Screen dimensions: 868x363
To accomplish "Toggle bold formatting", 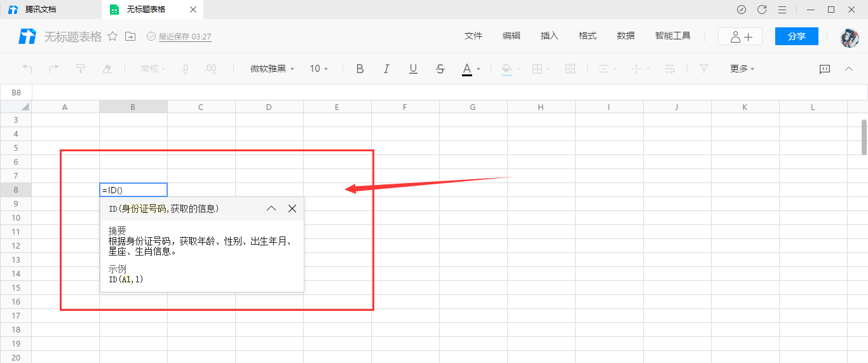I will coord(360,69).
